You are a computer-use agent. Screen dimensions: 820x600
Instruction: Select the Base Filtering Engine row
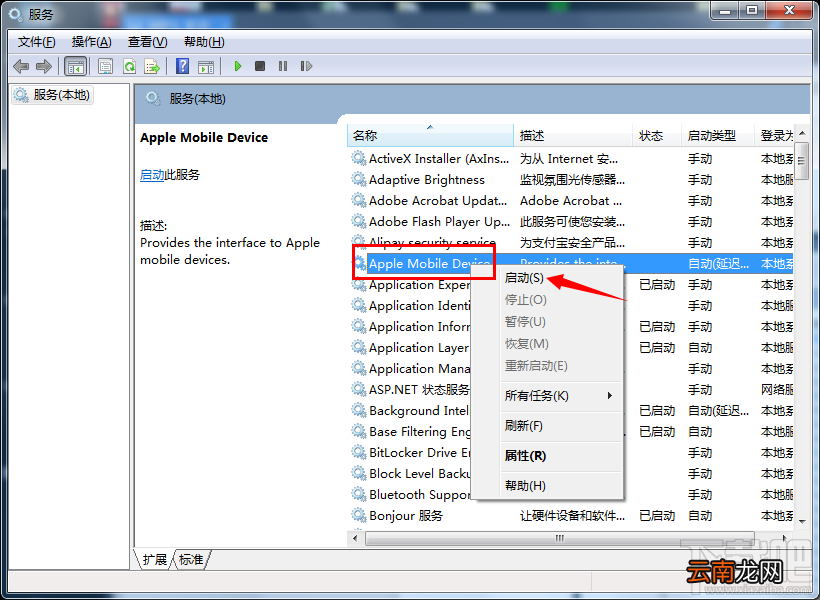[x=572, y=432]
